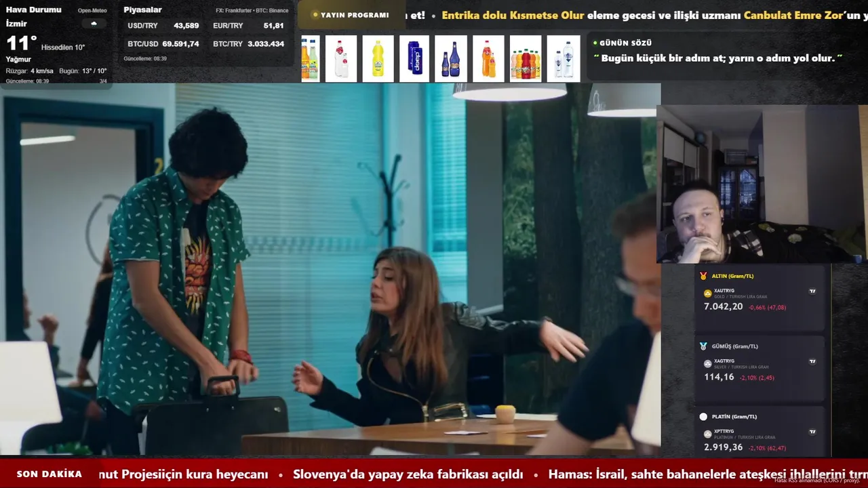Click the Yağmur weather condition text
The width and height of the screenshot is (868, 488).
[x=18, y=60]
